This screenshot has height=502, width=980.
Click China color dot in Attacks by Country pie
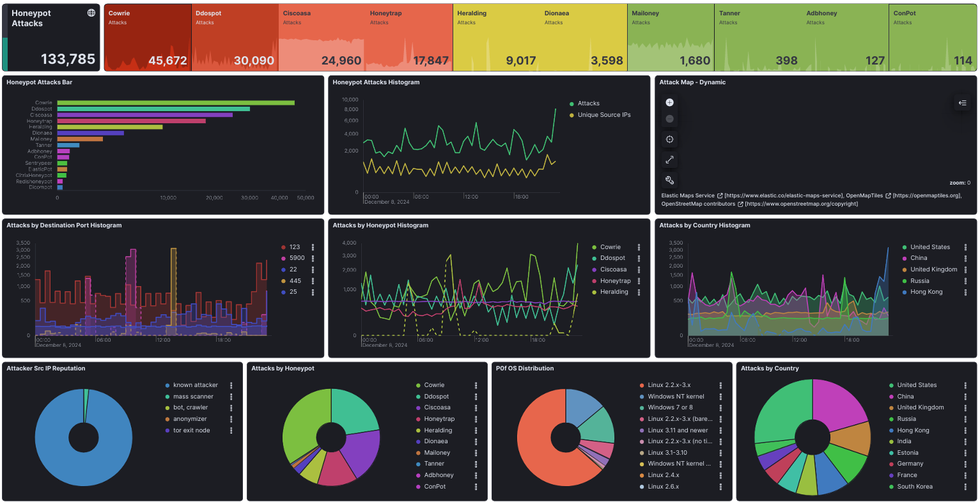(x=891, y=397)
